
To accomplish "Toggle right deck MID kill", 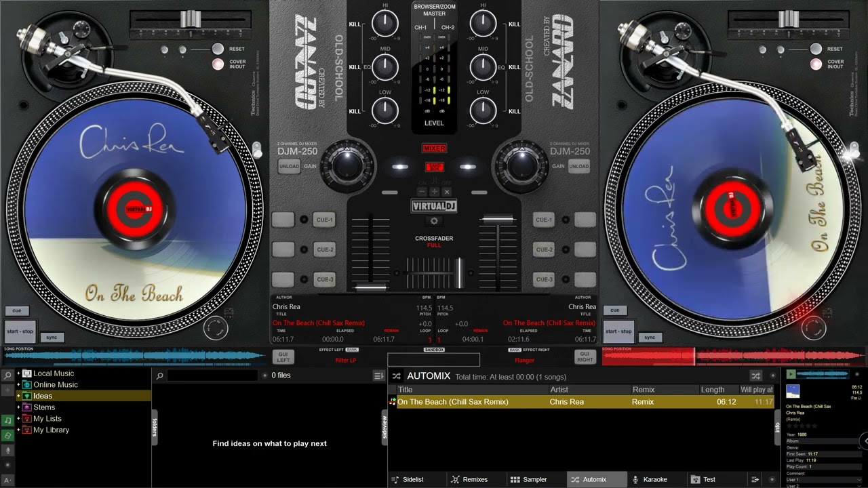I will point(514,68).
